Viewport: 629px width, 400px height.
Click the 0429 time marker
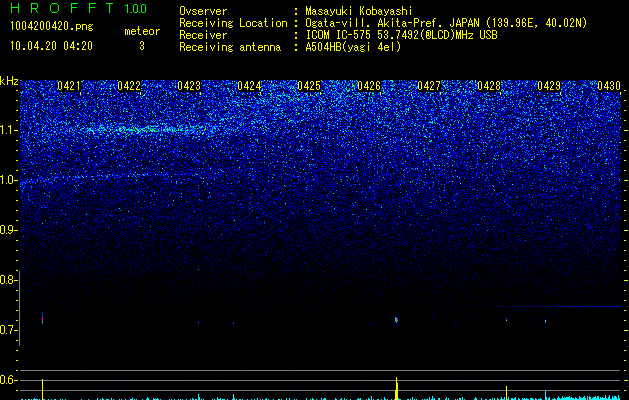point(549,85)
